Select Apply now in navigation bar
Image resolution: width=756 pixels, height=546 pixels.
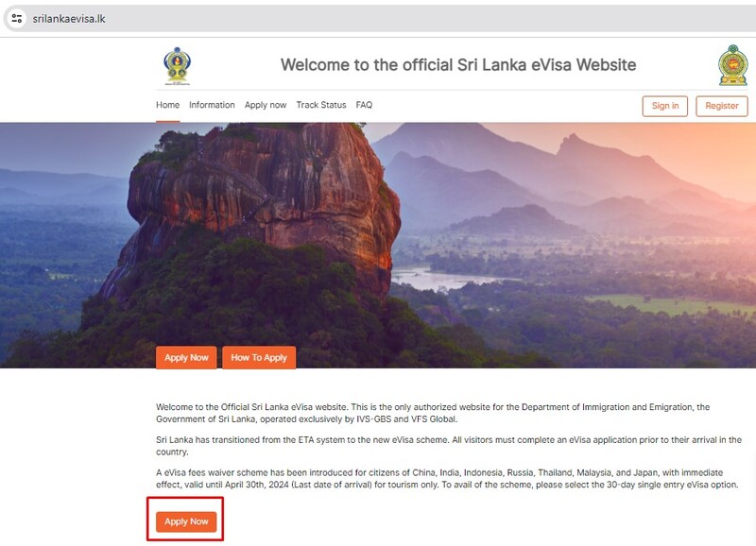point(266,105)
